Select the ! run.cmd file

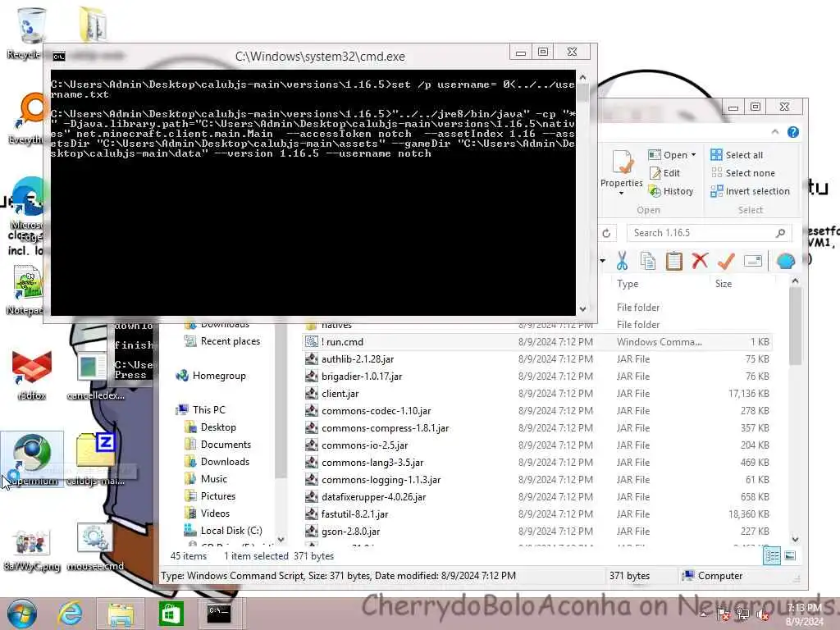tap(537, 342)
